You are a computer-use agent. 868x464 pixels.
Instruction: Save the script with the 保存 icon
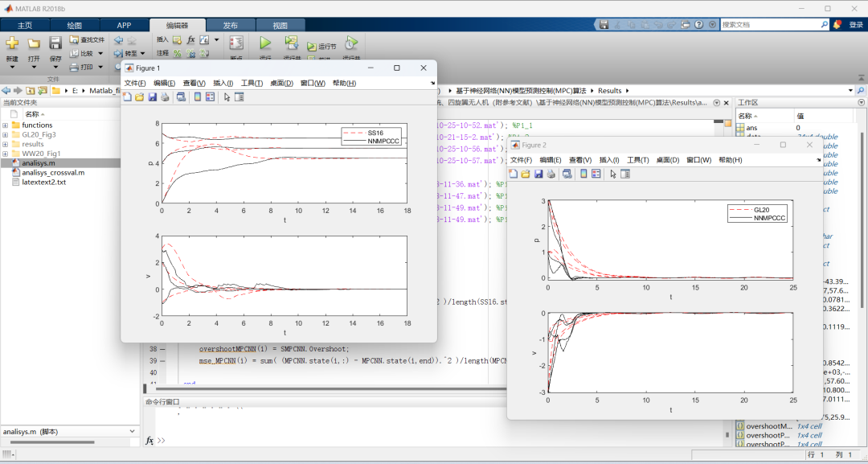click(55, 43)
